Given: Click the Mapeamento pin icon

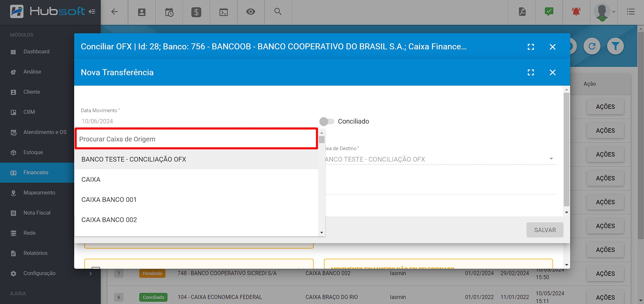Looking at the screenshot, I should click(13, 193).
